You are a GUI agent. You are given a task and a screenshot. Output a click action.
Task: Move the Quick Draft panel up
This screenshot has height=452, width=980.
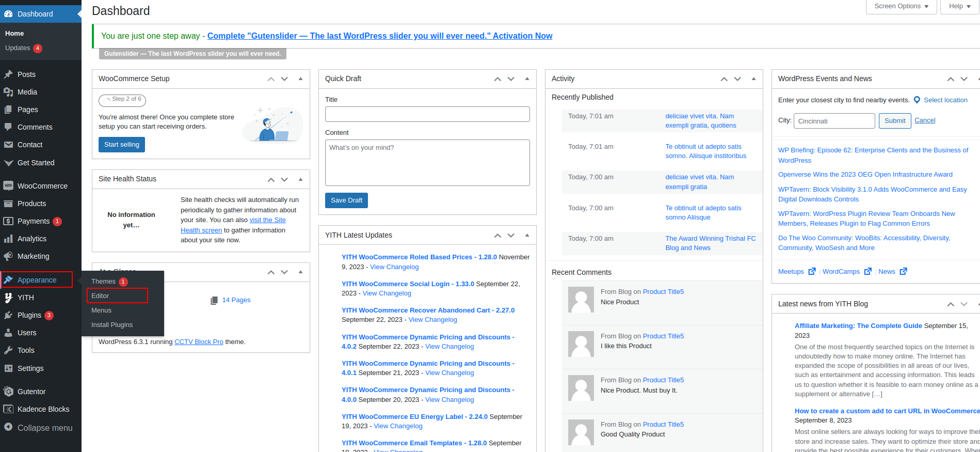click(x=497, y=79)
